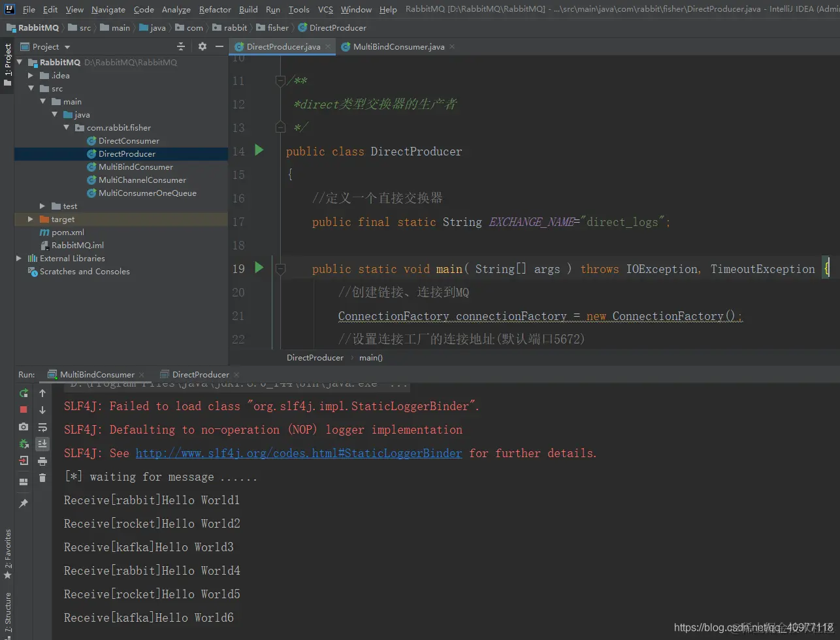
Task: Pin the Run tab using the pin icon
Action: [24, 504]
